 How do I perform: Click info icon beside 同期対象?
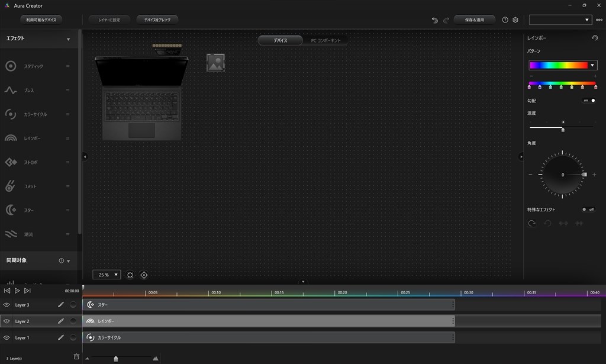tap(61, 260)
